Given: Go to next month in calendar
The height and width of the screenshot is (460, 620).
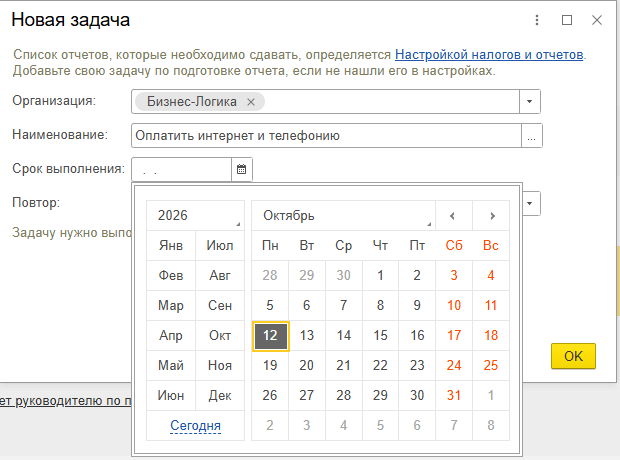Looking at the screenshot, I should [x=491, y=216].
